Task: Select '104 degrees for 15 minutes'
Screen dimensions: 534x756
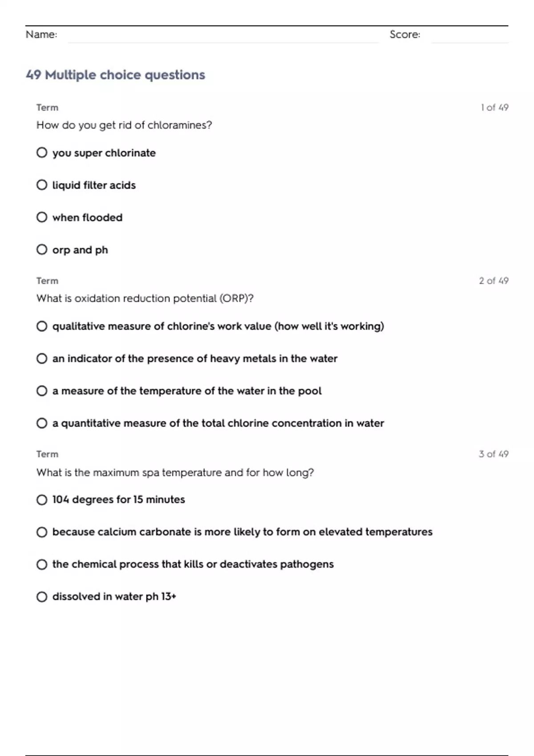Action: tap(42, 500)
